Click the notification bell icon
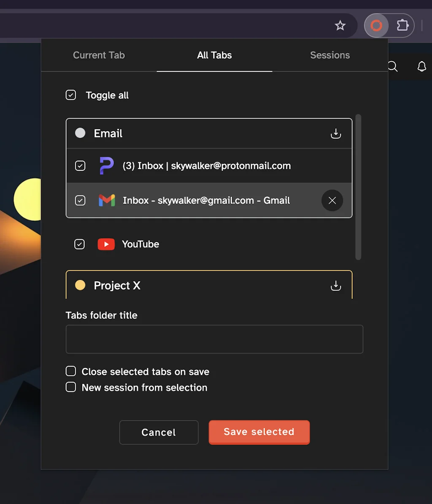The image size is (432, 504). click(422, 66)
